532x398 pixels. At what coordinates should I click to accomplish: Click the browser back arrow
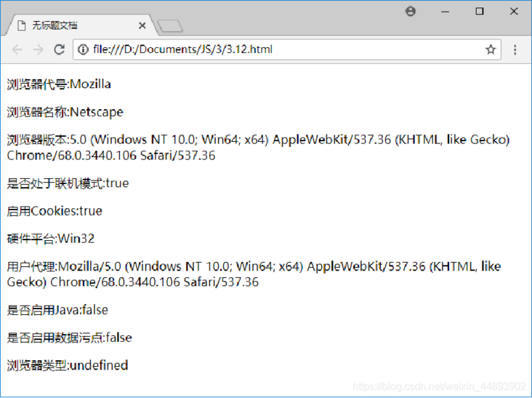pyautogui.click(x=17, y=49)
